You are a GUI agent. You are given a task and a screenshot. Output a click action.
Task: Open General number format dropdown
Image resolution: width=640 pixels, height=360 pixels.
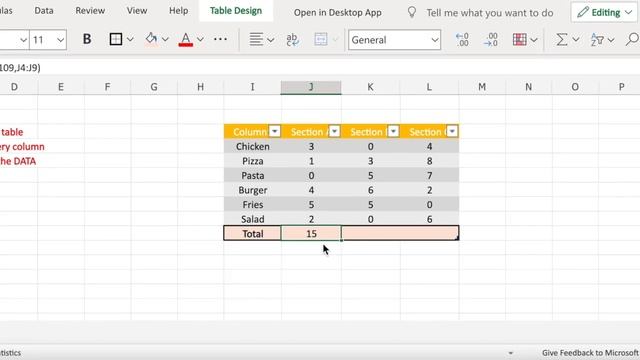coord(435,40)
